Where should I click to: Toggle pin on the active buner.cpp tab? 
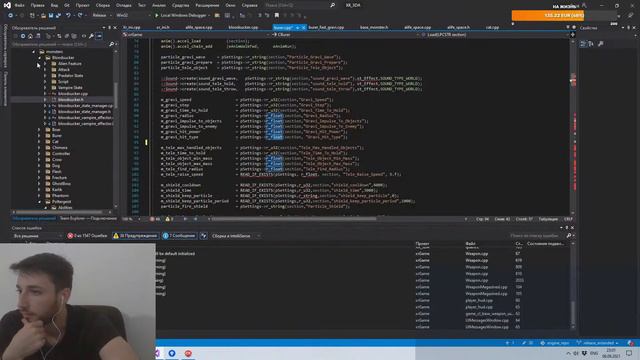tap(298, 28)
